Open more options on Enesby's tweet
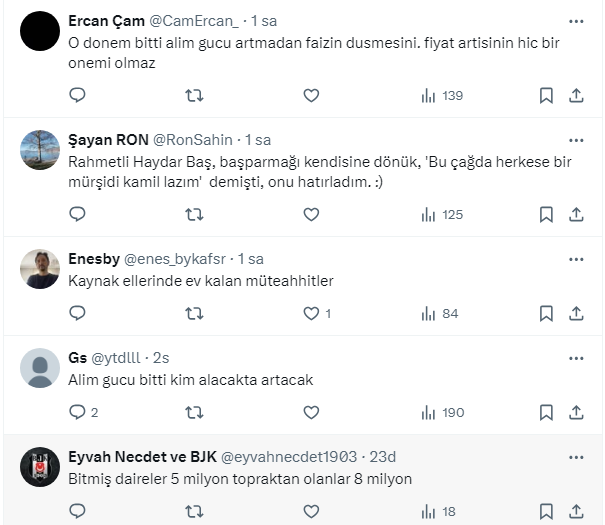The height and width of the screenshot is (525, 605). pos(576,258)
